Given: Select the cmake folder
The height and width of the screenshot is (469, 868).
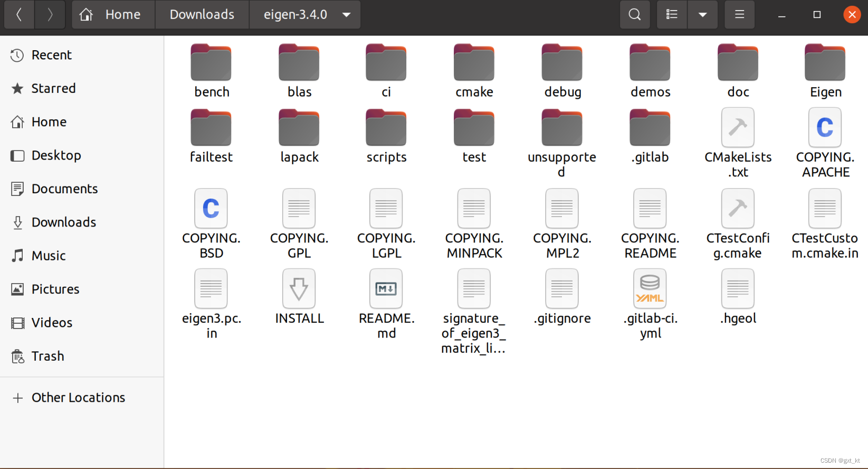Looking at the screenshot, I should pyautogui.click(x=474, y=71).
